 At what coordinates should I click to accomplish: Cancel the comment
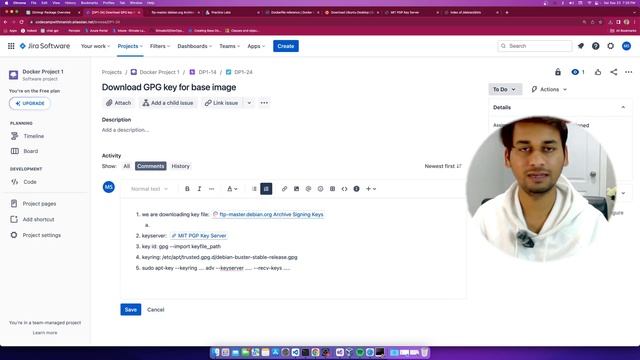(156, 309)
